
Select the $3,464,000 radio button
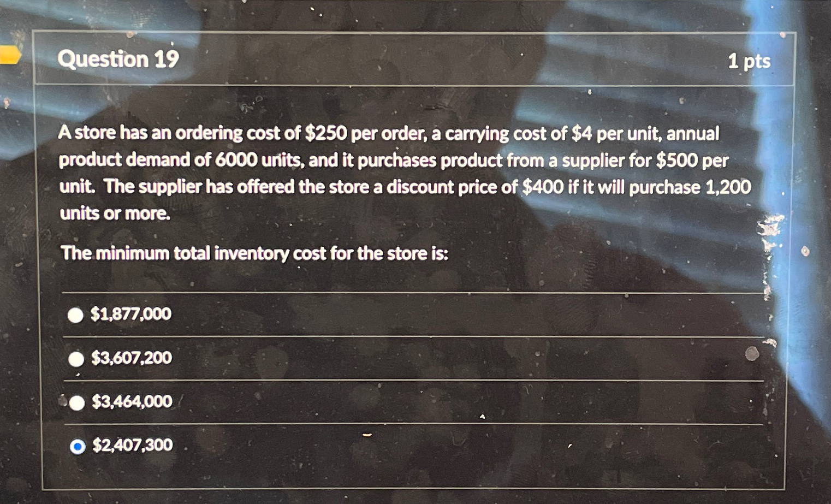(x=77, y=402)
